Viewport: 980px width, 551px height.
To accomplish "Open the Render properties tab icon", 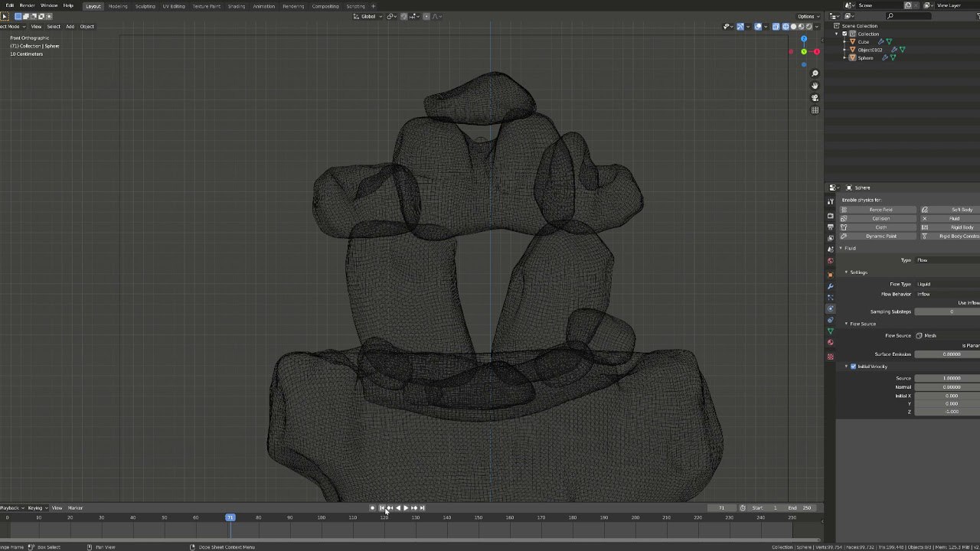I will point(831,216).
